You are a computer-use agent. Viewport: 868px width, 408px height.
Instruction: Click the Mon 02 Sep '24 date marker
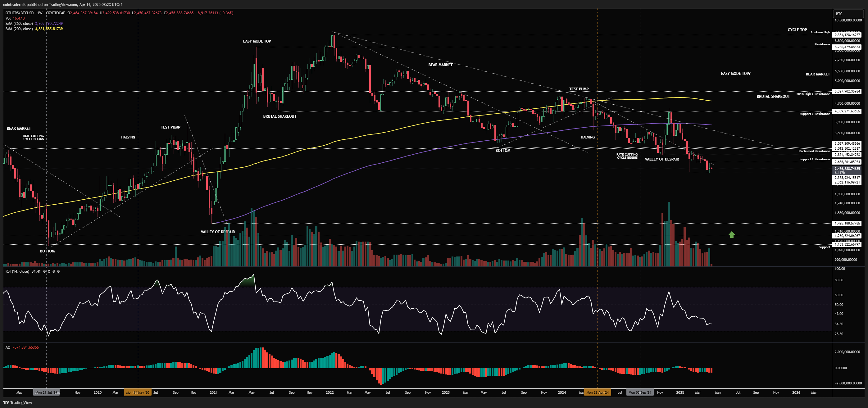pos(640,392)
